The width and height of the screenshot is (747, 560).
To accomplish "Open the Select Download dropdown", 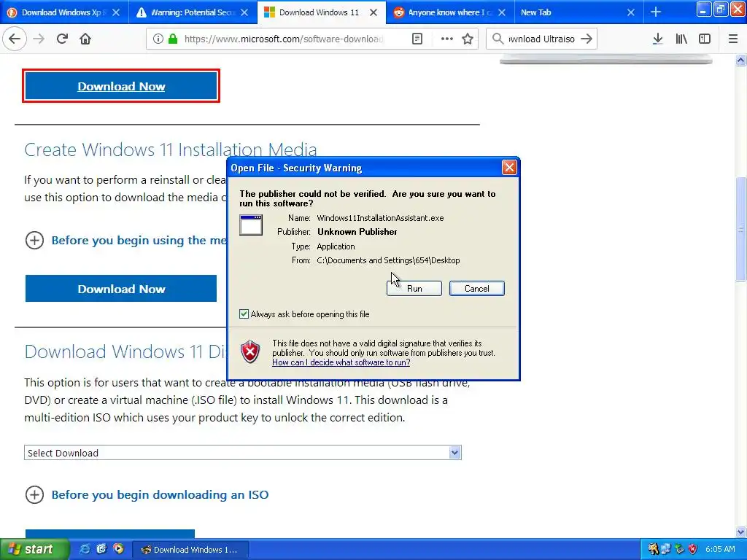I will [x=243, y=452].
